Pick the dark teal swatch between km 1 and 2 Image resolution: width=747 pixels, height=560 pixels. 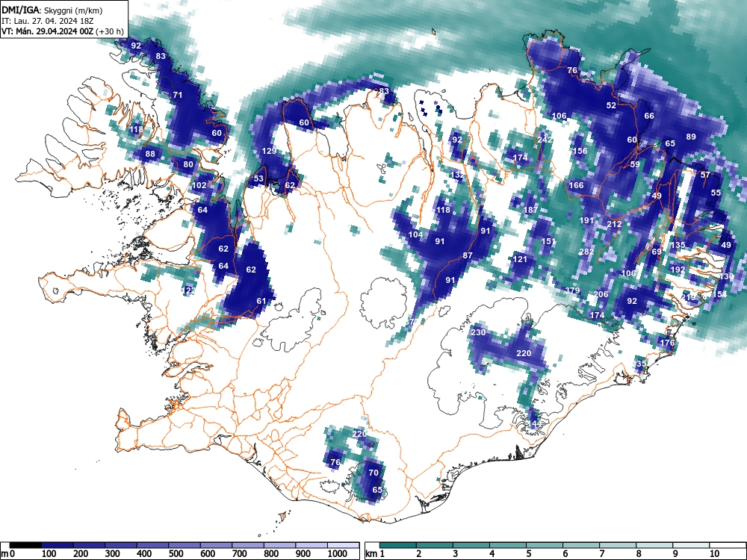pyautogui.click(x=398, y=545)
